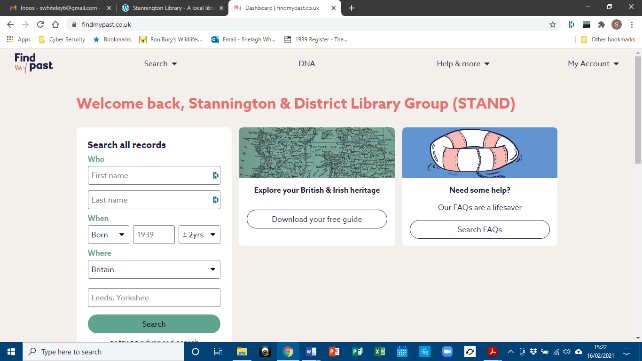The image size is (642, 361).
Task: Open a new browser tab
Action: (x=351, y=8)
